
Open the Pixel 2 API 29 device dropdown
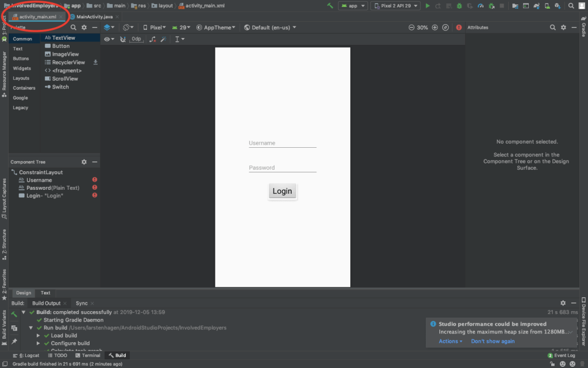click(x=396, y=6)
